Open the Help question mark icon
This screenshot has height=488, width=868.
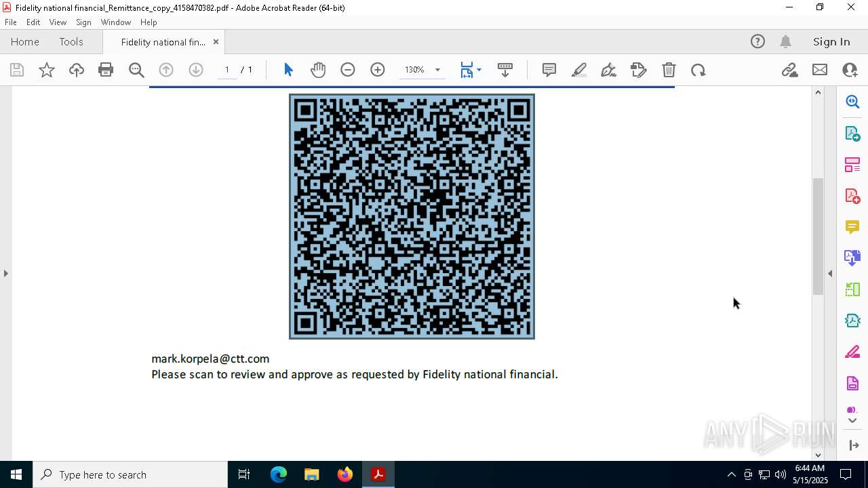(x=757, y=42)
